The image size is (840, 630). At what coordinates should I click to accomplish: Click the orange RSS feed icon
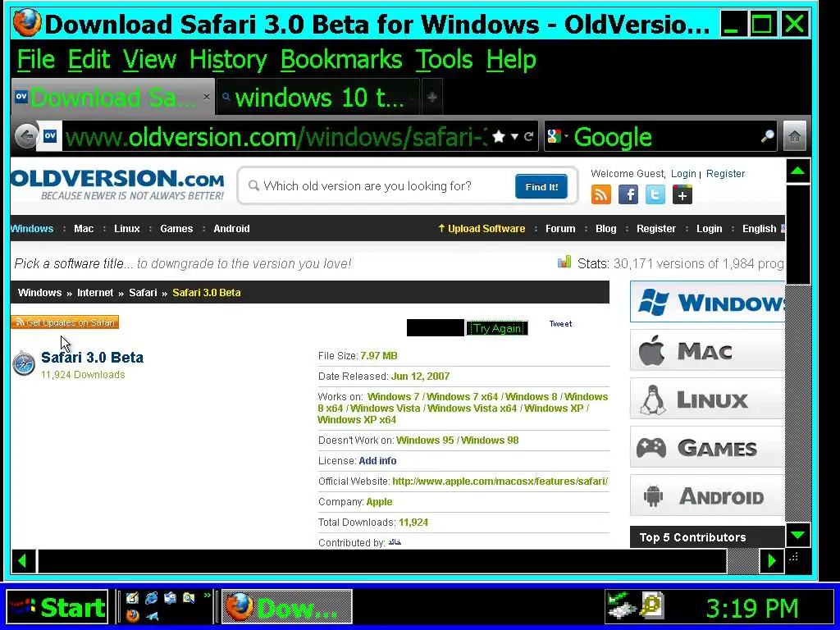click(x=601, y=194)
